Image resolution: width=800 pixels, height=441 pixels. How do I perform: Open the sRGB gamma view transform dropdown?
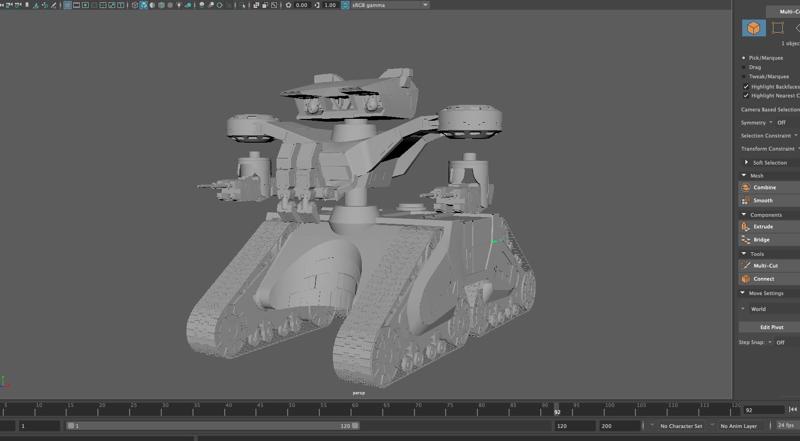(x=390, y=5)
